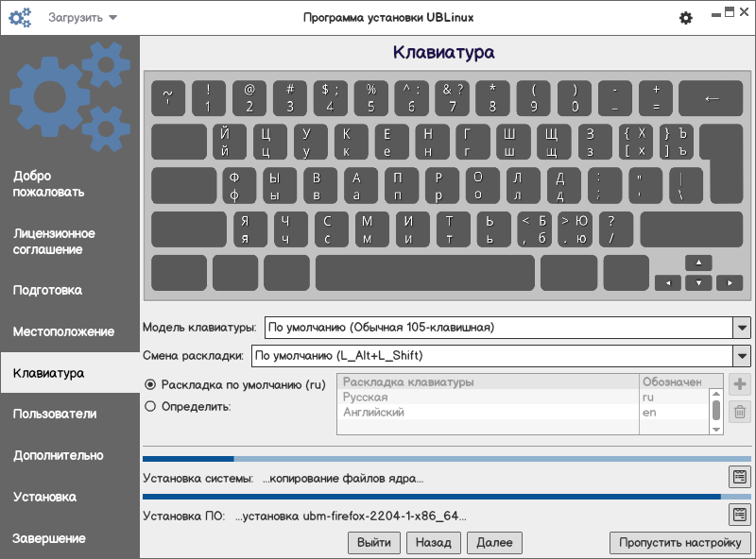Open the Загрузить dropdown menu
This screenshot has width=756, height=559.
[82, 18]
